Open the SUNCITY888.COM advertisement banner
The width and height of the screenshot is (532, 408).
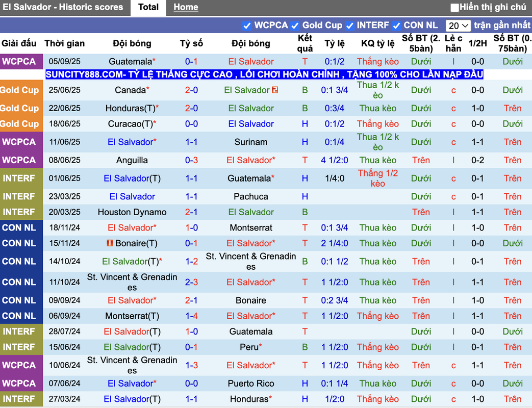(x=264, y=74)
